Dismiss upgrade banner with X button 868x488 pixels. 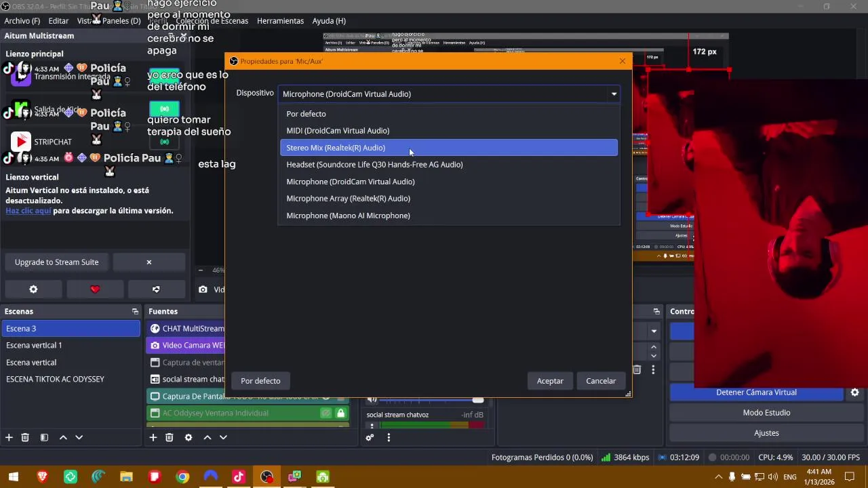click(x=149, y=262)
